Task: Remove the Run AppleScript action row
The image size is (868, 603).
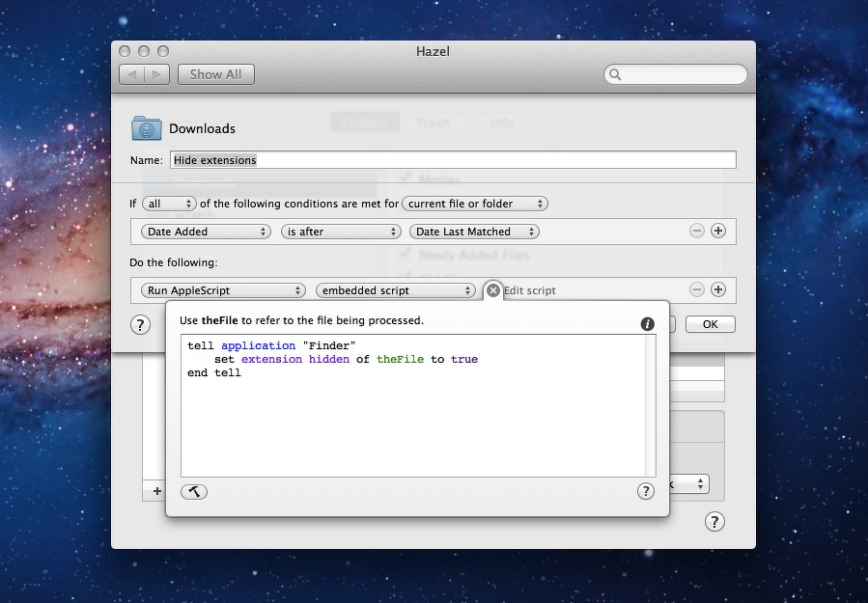Action: [x=697, y=289]
